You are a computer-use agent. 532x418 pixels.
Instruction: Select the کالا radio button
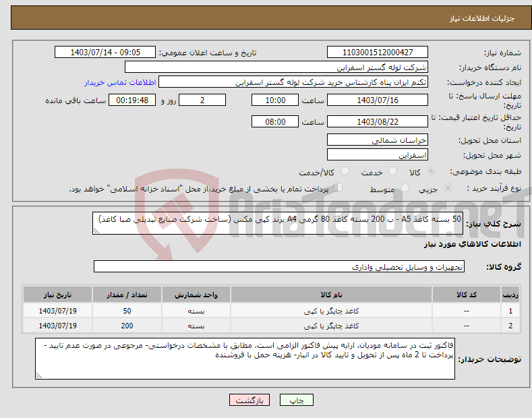click(x=431, y=171)
